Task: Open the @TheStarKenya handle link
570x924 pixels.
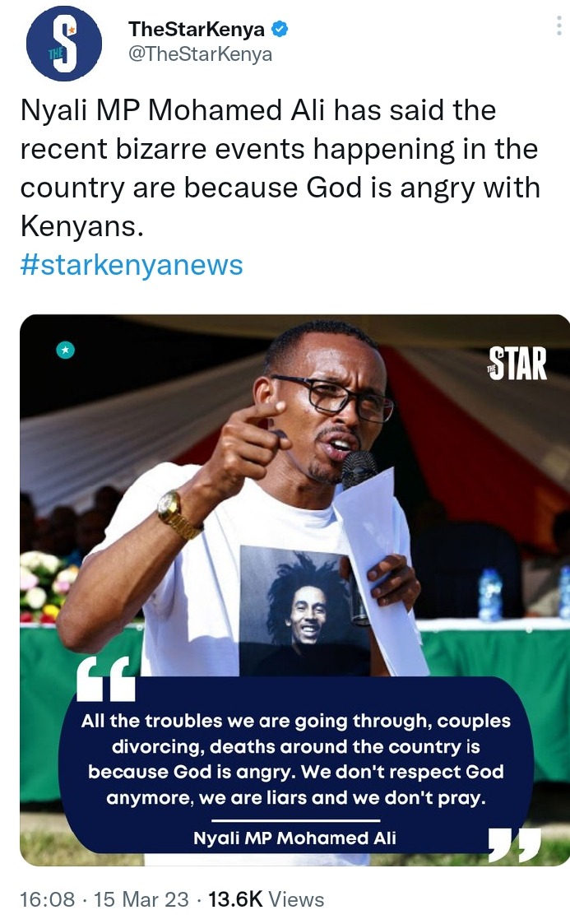Action: pos(200,54)
